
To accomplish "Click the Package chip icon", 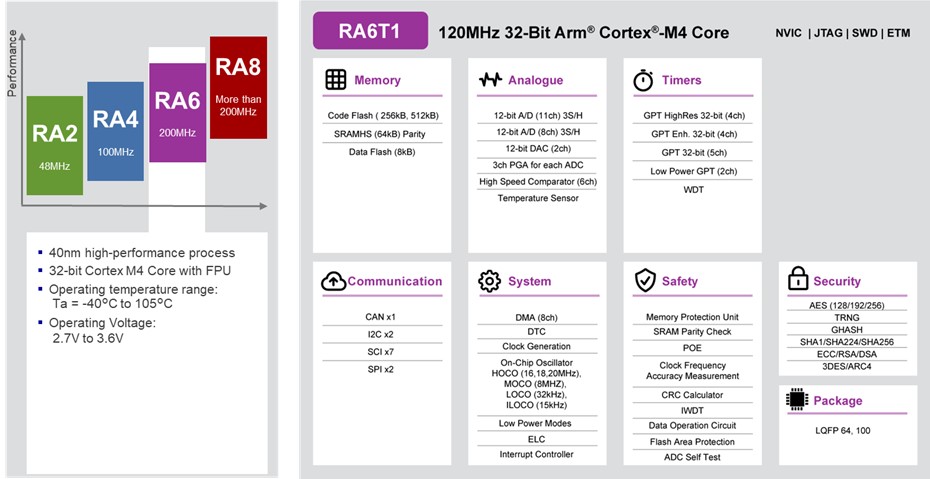I will point(797,400).
